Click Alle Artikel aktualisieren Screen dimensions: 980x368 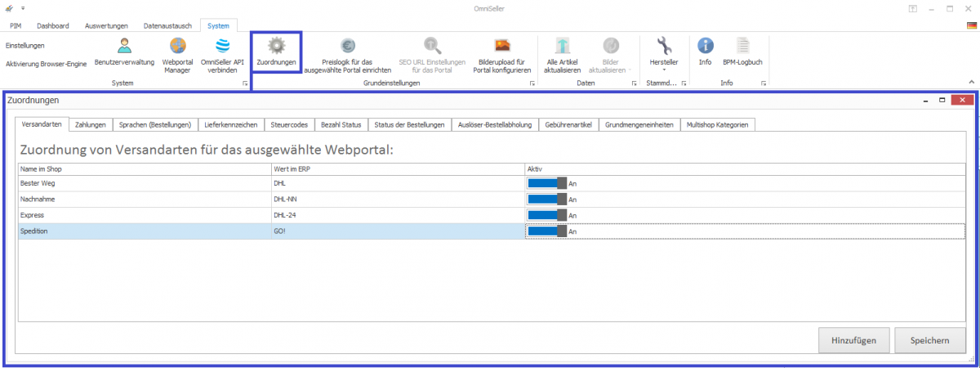[x=562, y=47]
